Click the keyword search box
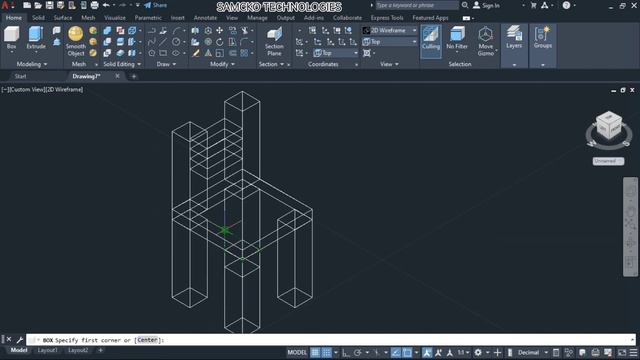 pos(416,5)
